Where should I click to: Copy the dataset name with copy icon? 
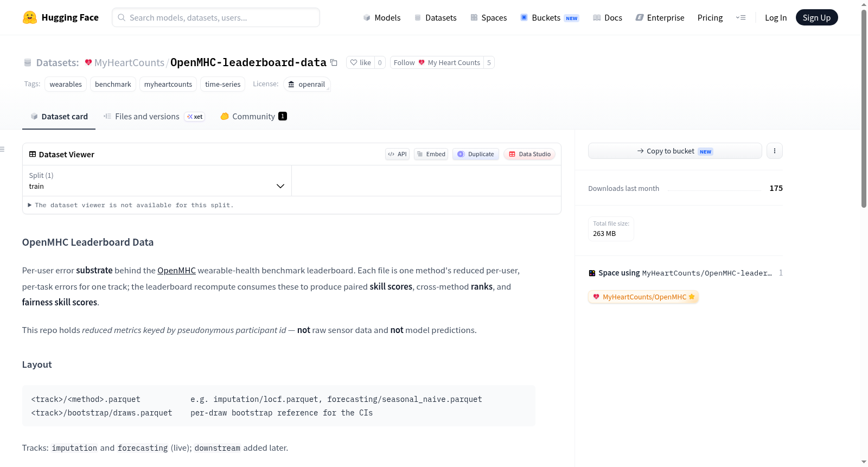[334, 63]
